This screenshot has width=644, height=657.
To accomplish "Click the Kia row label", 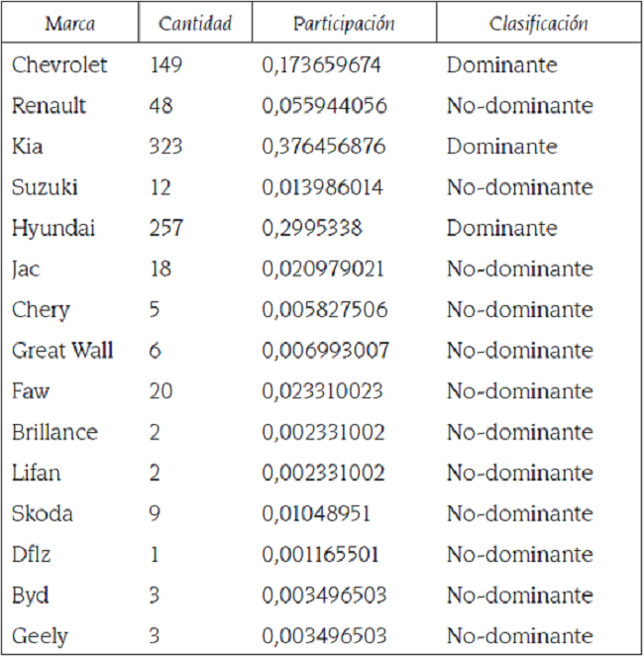I will [28, 147].
